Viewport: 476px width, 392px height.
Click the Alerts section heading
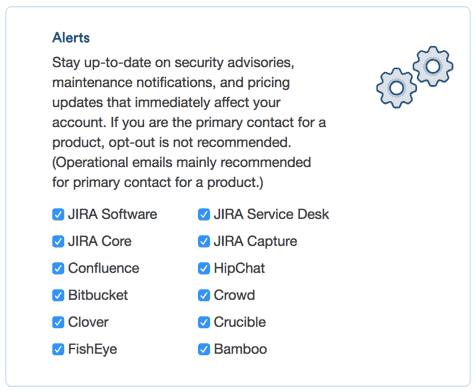click(71, 38)
